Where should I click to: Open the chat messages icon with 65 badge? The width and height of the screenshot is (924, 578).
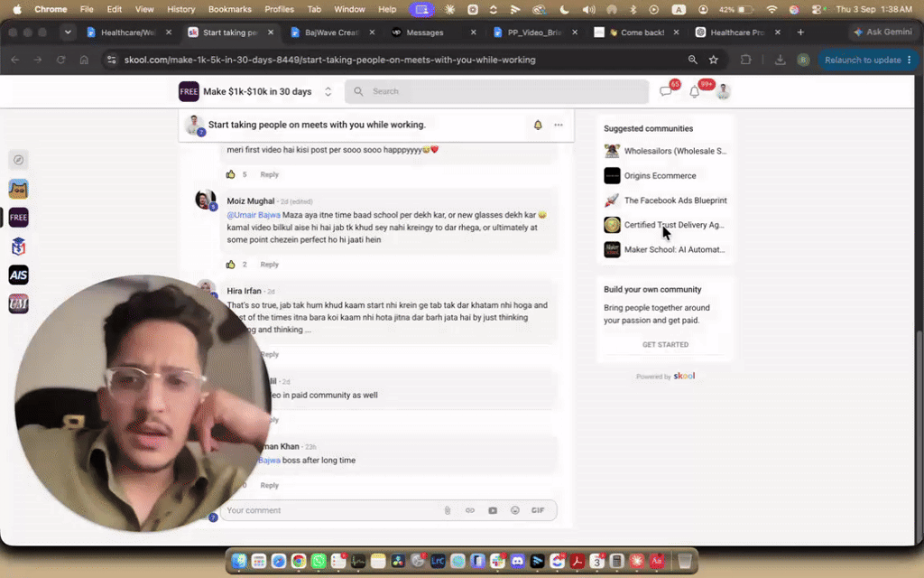click(x=665, y=91)
